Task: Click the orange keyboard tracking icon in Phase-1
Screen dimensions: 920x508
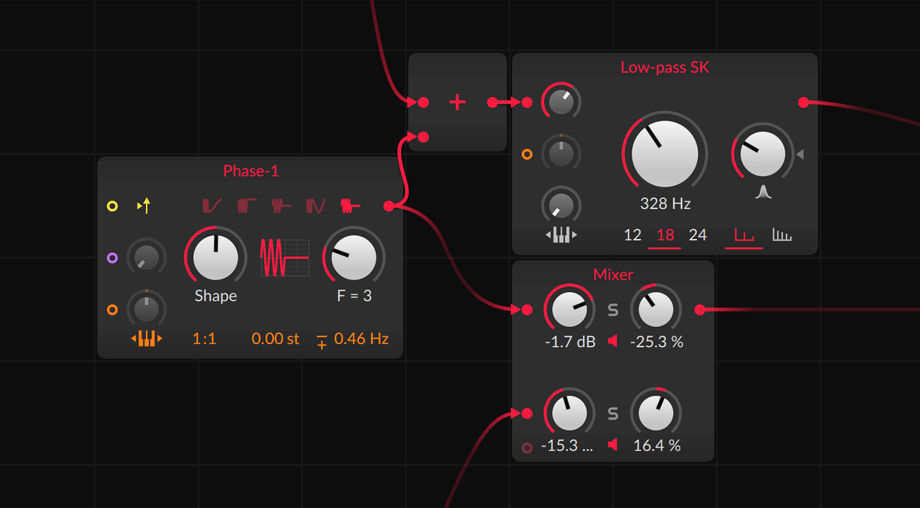Action: (x=147, y=339)
